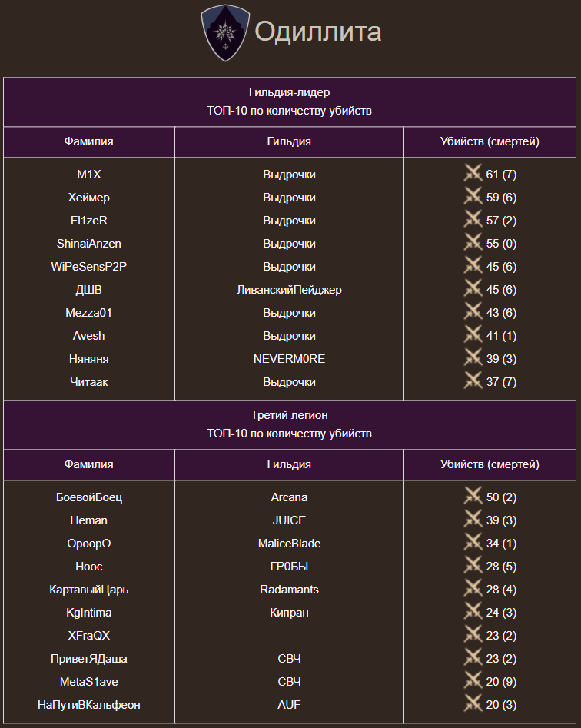The height and width of the screenshot is (728, 581).
Task: Click crossed swords icon in НаПутиВКальфеон's row
Action: point(473,704)
